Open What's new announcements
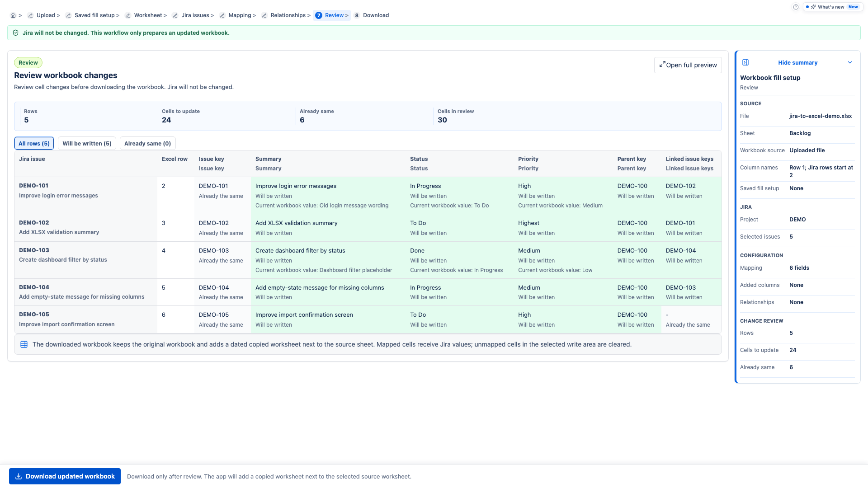Screen dimensions: 868x488 click(x=833, y=7)
